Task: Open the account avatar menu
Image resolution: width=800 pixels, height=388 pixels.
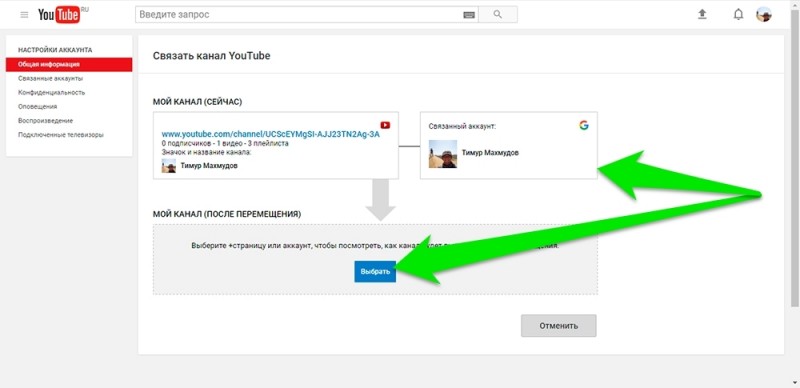Action: pos(764,14)
